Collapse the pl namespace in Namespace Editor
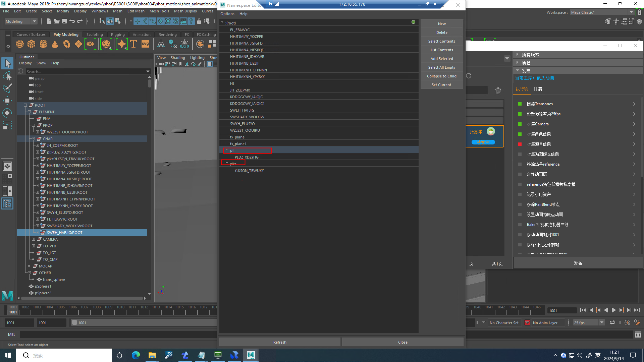Image resolution: width=644 pixels, height=362 pixels. point(227,150)
